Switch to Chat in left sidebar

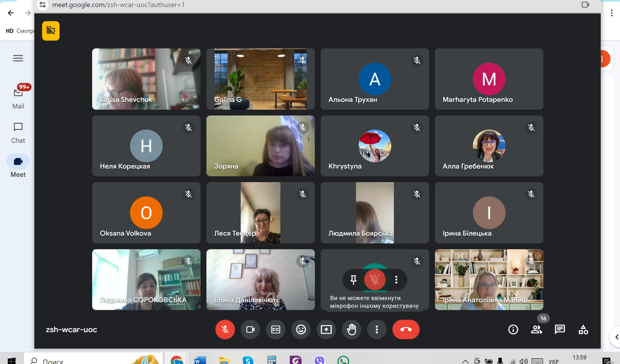[x=18, y=133]
